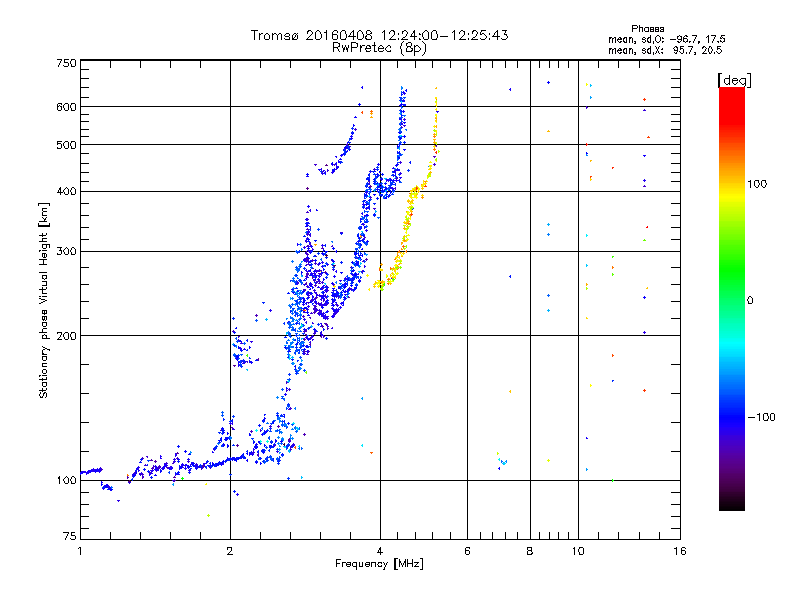The width and height of the screenshot is (800, 600).
Task: Click x-axis tick label '10'
Action: point(578,551)
